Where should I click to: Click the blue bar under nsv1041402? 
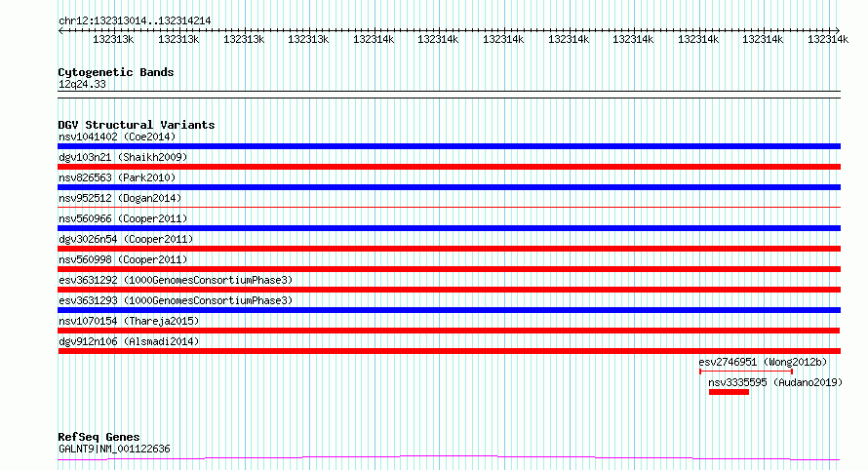tap(449, 146)
